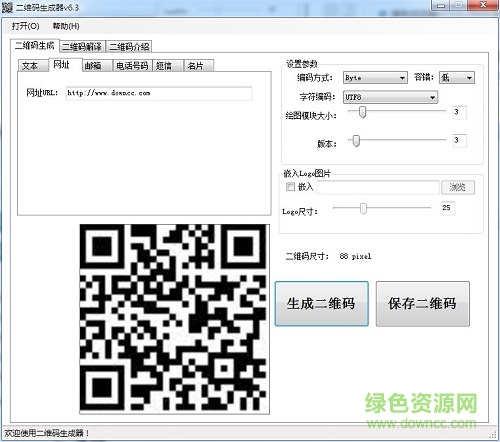Switch to the 二维码解译 tab
The height and width of the screenshot is (442, 500).
click(x=82, y=47)
